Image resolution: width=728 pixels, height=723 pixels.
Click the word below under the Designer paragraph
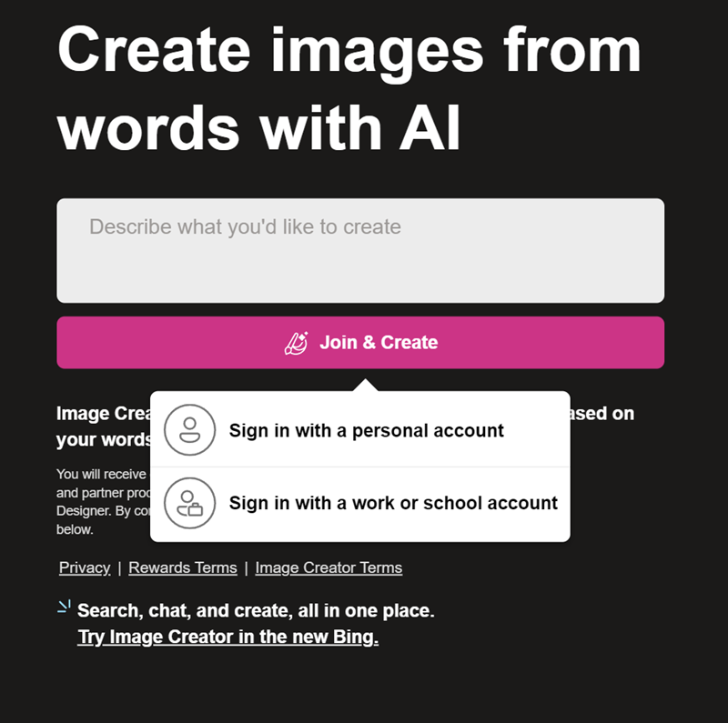(75, 529)
